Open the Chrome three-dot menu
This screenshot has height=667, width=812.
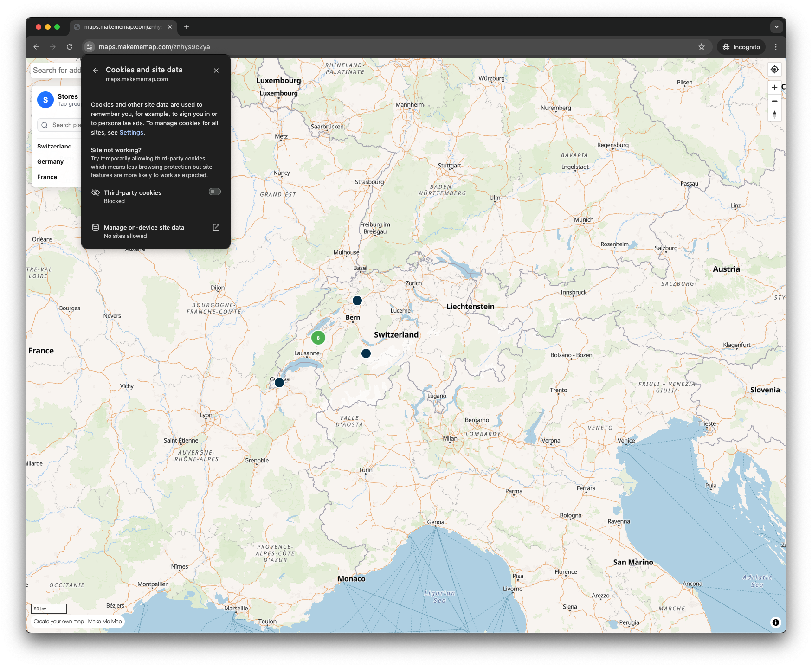(x=775, y=47)
